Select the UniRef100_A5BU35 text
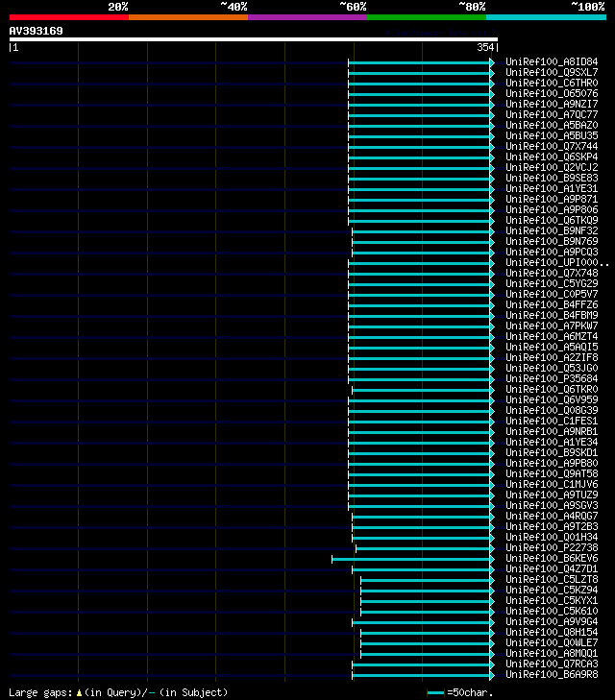Viewport: 615px width, 700px height. point(552,135)
